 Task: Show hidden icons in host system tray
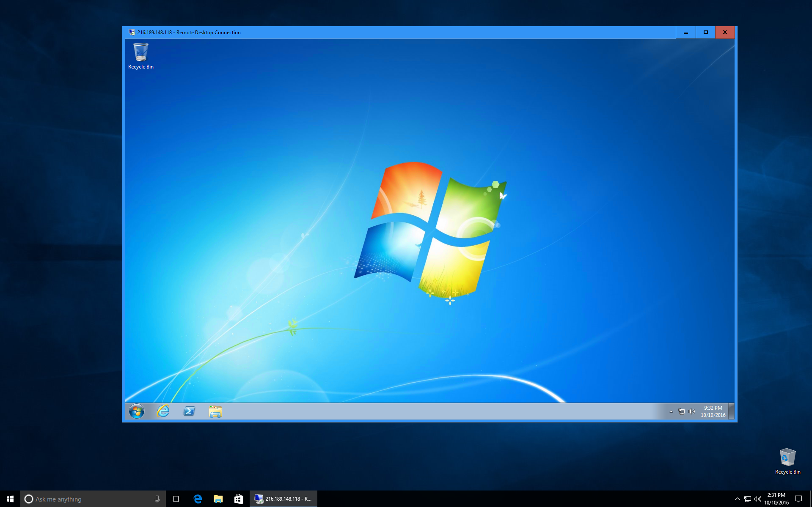(737, 499)
